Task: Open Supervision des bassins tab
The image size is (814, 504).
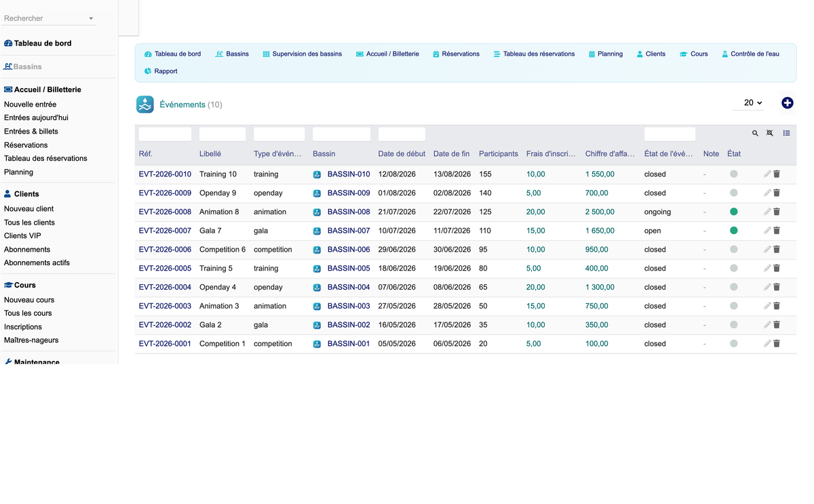Action: (303, 54)
